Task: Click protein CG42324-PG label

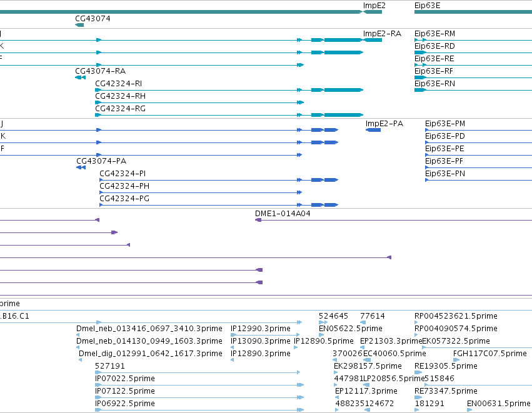Action: (x=124, y=199)
